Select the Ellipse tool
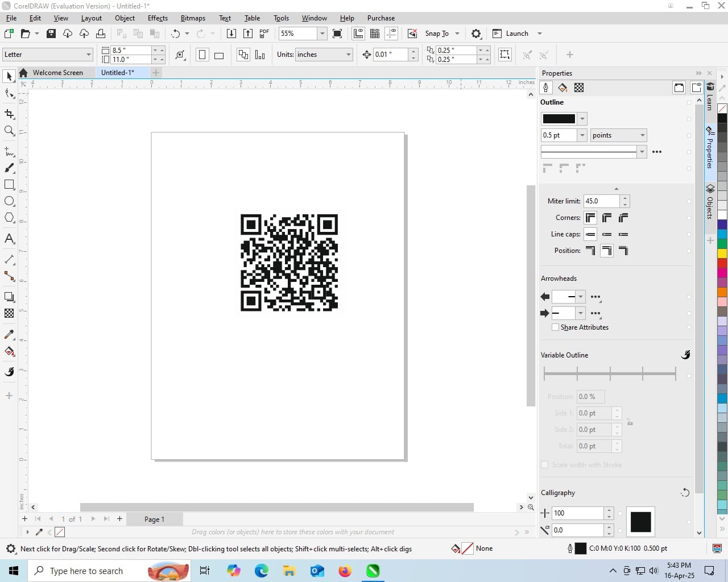Screen dimensions: 728x582 pyautogui.click(x=9, y=201)
